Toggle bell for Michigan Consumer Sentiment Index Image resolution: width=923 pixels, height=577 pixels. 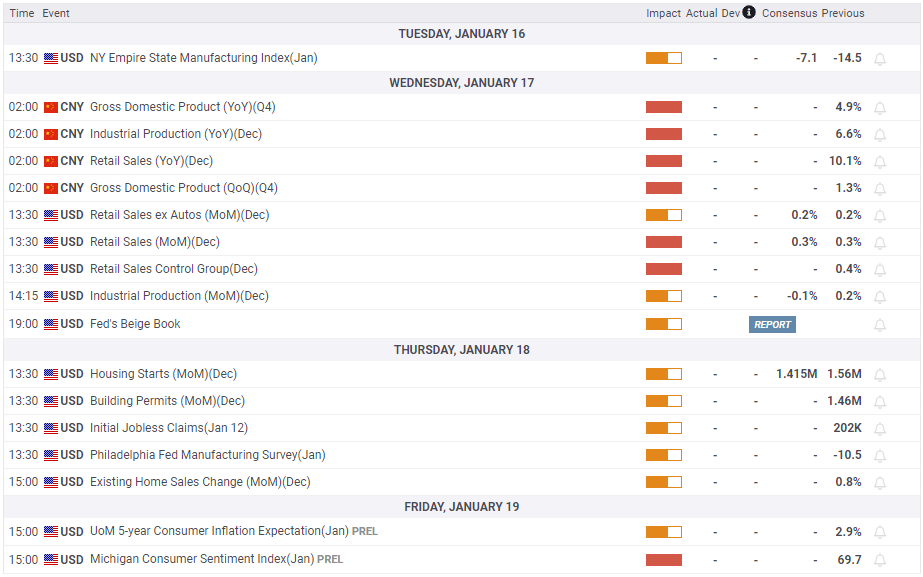(879, 560)
